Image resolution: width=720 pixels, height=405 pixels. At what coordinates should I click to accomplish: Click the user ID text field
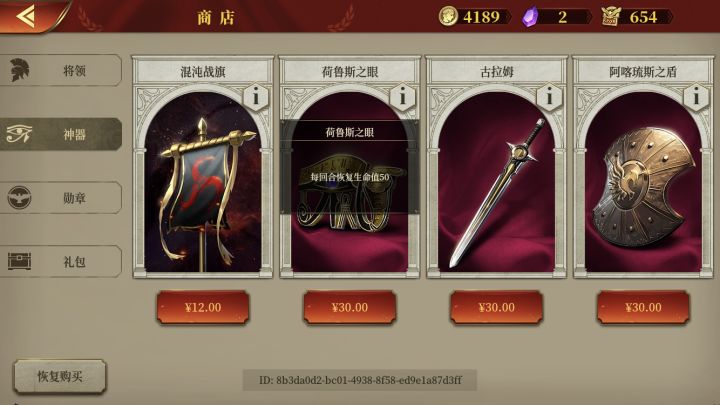(360, 380)
